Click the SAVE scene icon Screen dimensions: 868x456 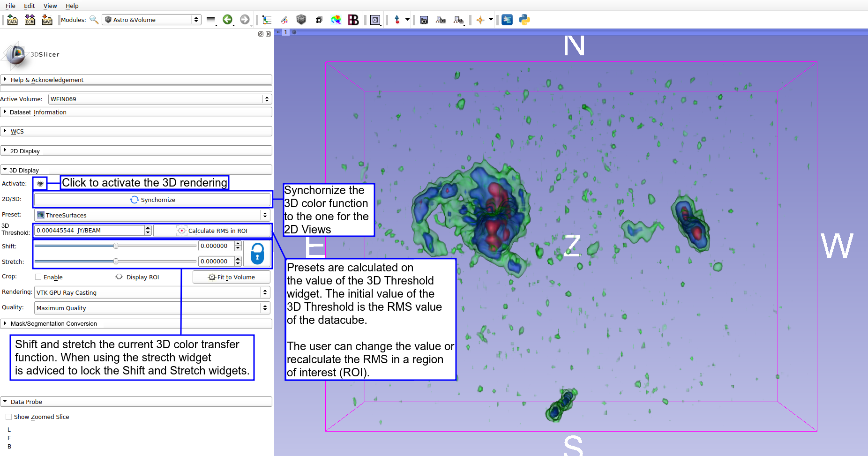[47, 20]
